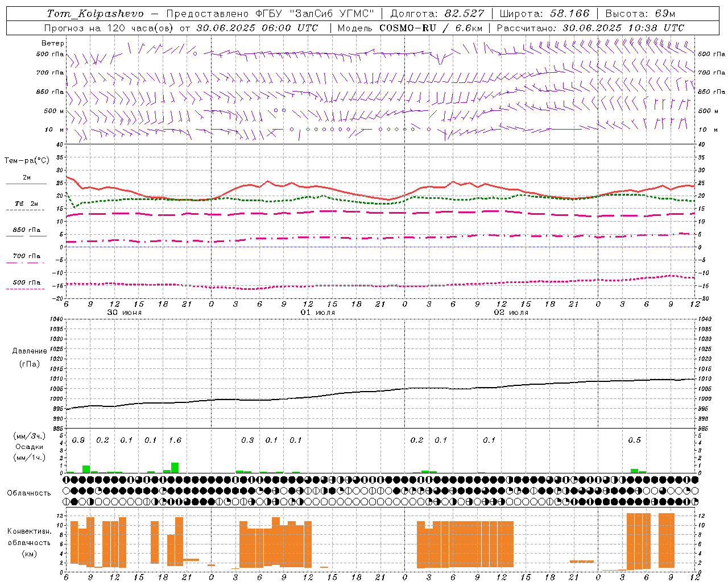
Task: Click the '0.5' precipitation value
Action: coord(634,440)
